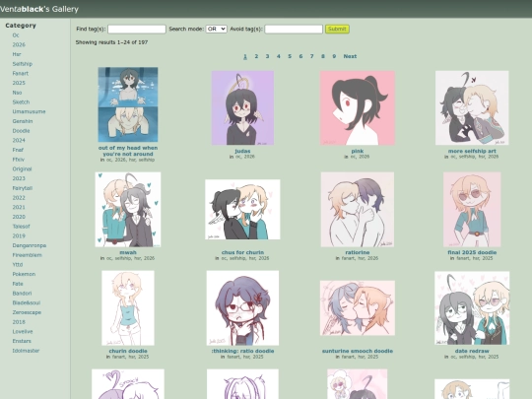Open the ':thinking: ratio doodle' thumbnail
The width and height of the screenshot is (532, 399).
pyautogui.click(x=242, y=307)
